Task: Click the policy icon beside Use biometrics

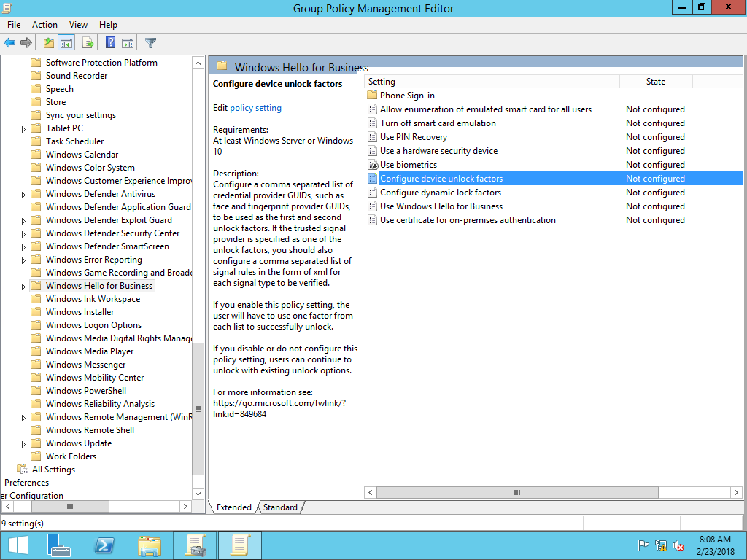Action: (x=373, y=165)
